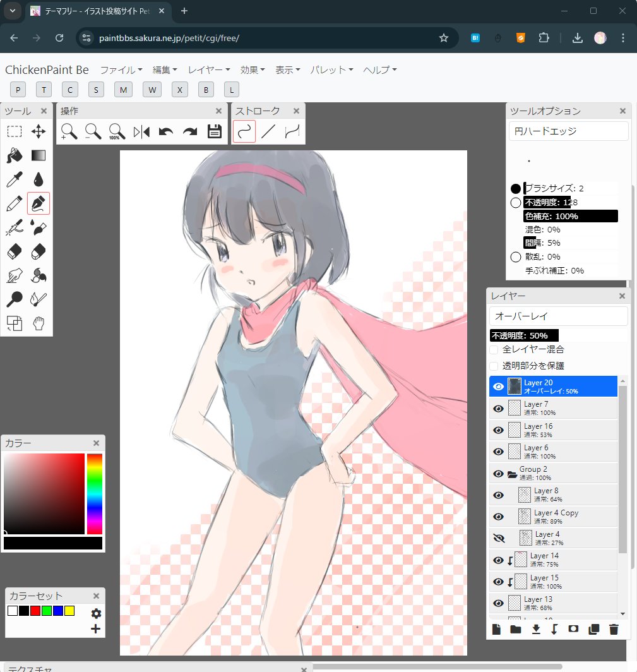
Task: Add a layer mask
Action: (573, 628)
